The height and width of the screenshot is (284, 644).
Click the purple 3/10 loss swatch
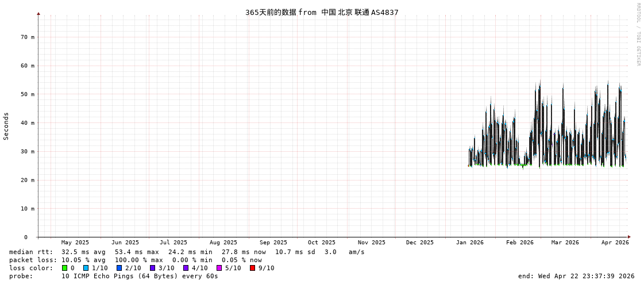pyautogui.click(x=152, y=268)
